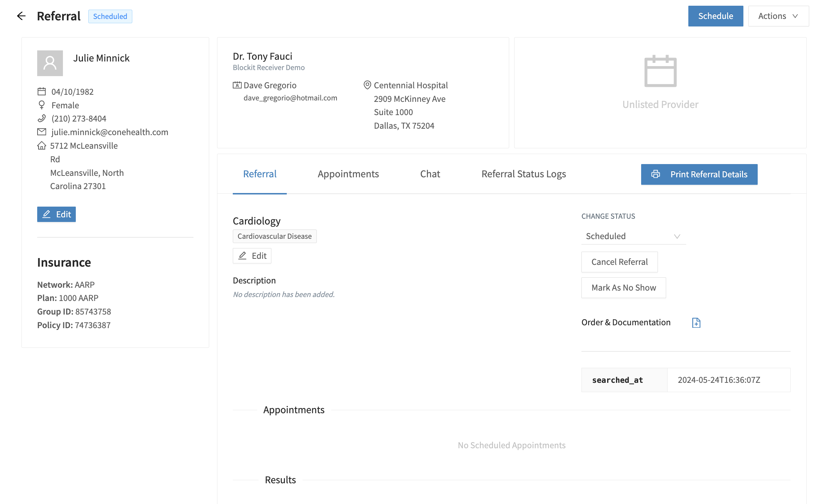Switch to the Appointments tab
This screenshot has height=504, width=831.
[x=348, y=174]
